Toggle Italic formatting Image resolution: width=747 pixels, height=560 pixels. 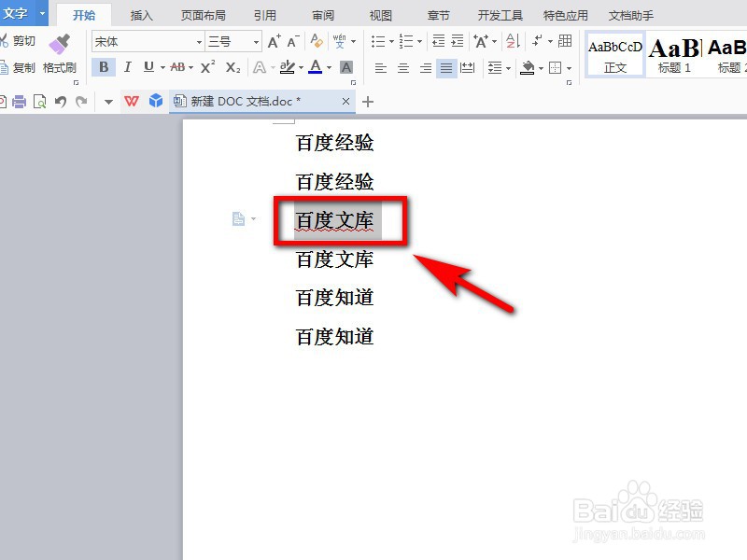pos(127,67)
